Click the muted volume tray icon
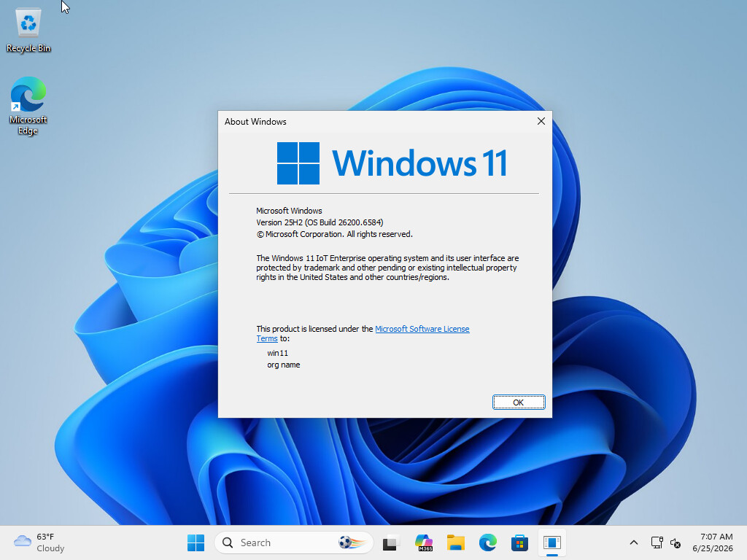 point(676,542)
